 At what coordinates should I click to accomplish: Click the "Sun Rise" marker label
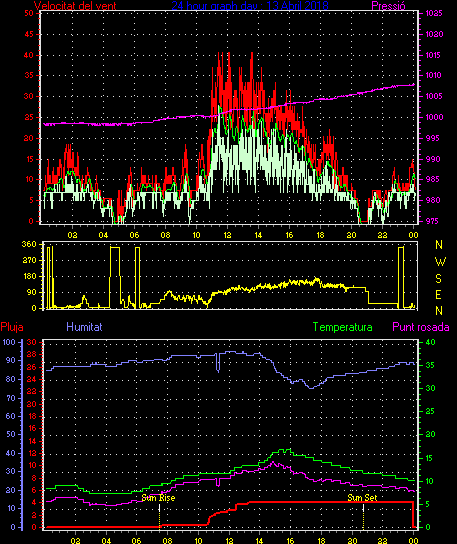coord(158,498)
